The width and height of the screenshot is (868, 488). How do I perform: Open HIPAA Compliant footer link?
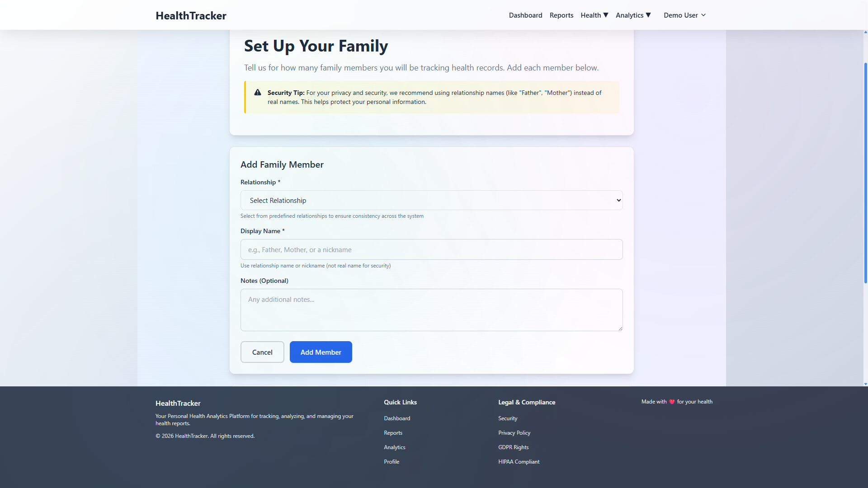519,462
